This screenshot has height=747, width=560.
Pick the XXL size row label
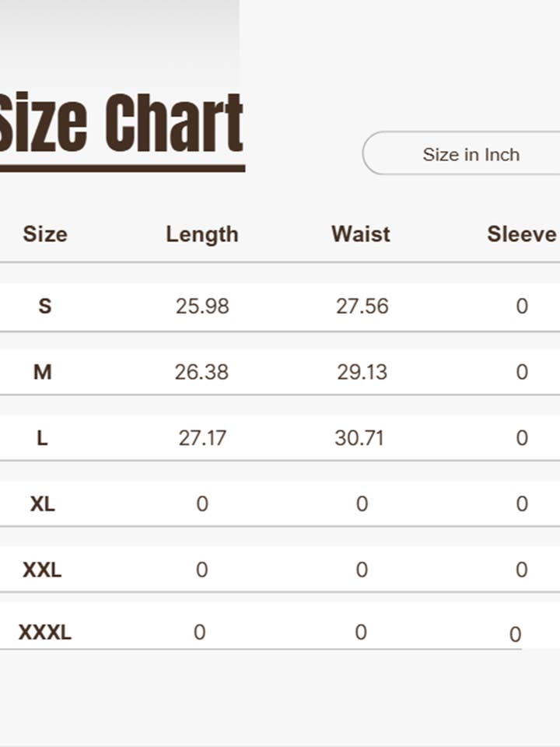point(42,570)
